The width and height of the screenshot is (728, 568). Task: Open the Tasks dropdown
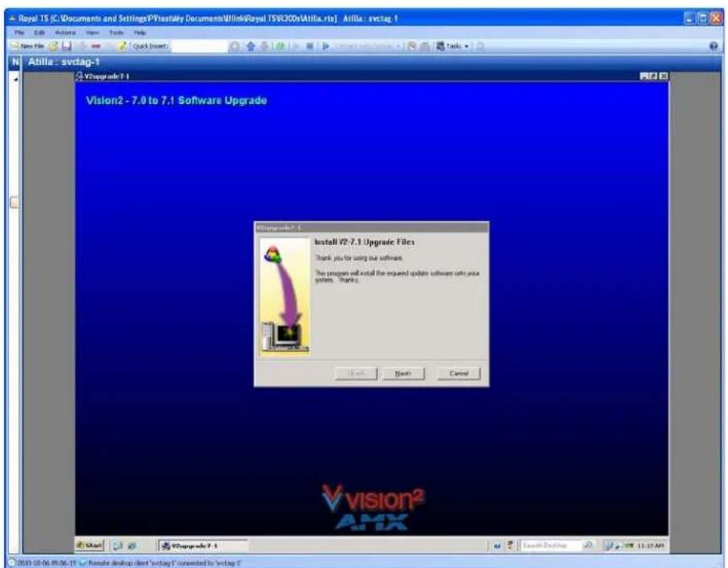452,46
